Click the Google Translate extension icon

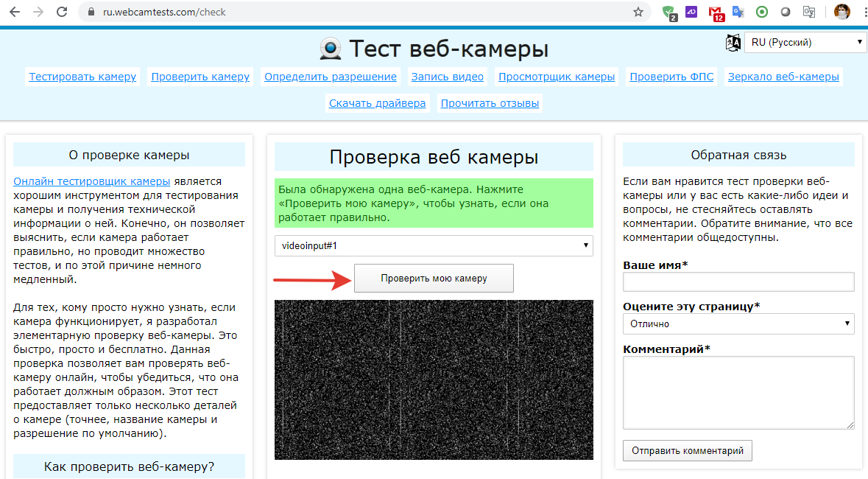point(737,12)
